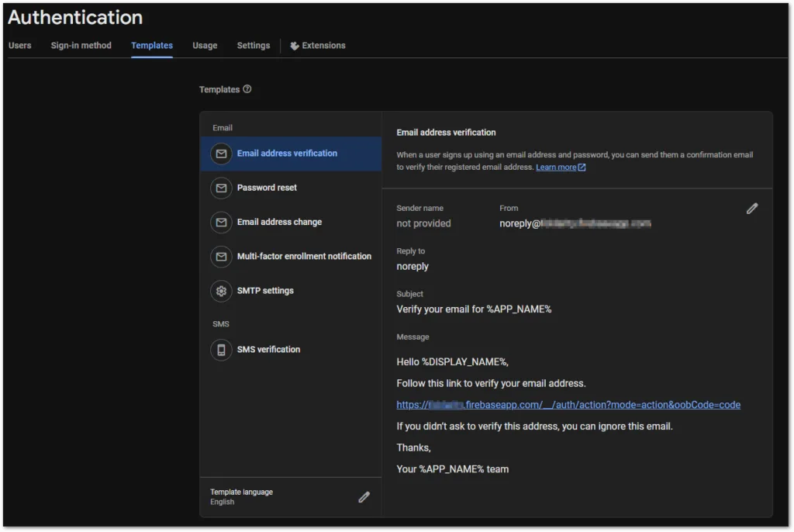This screenshot has width=794, height=532.
Task: Click the SMS verification phone icon
Action: point(221,350)
